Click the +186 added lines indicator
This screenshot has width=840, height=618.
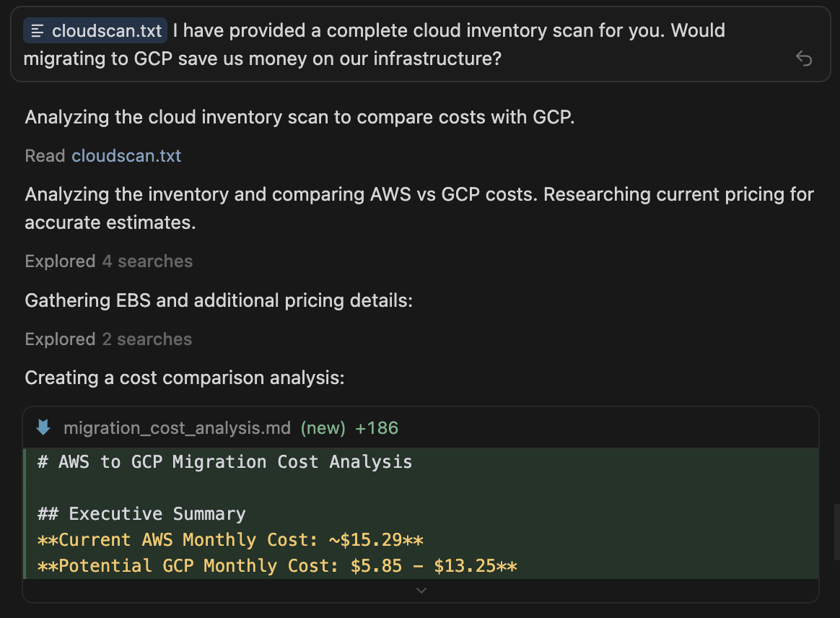pos(377,427)
